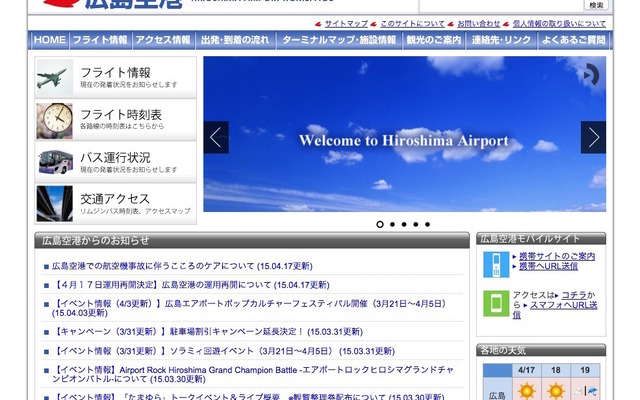
Task: Open the ポップカルチャーフェスティバル event notice
Action: coord(250,308)
